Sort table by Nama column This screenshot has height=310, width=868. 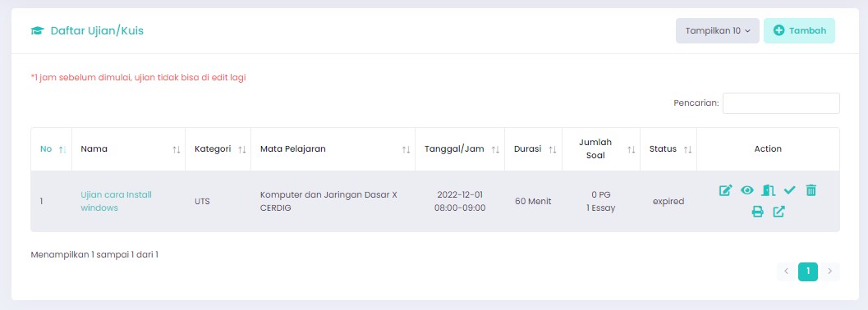(128, 149)
